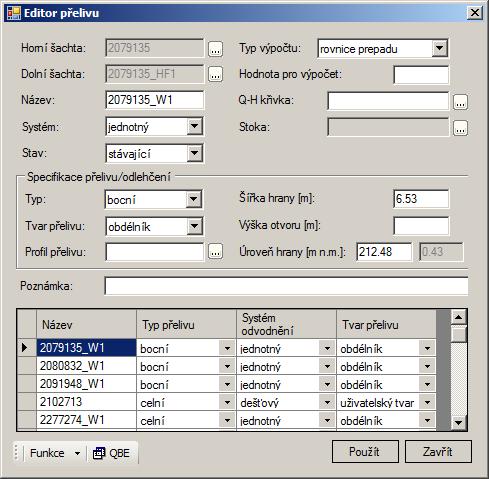Select the table cell 2091948_W1
Image resolution: width=489 pixels, height=479 pixels.
click(x=86, y=384)
